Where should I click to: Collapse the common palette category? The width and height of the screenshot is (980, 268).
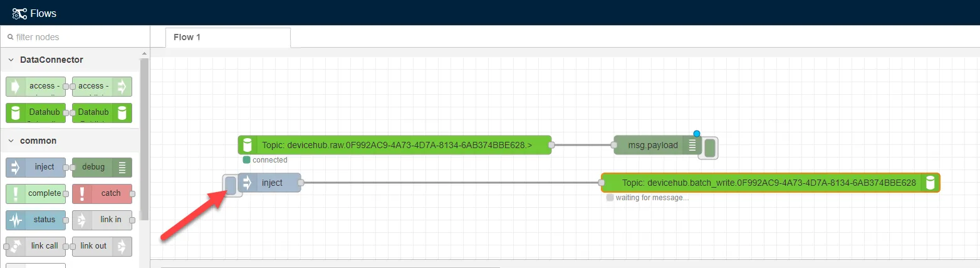click(x=70, y=141)
